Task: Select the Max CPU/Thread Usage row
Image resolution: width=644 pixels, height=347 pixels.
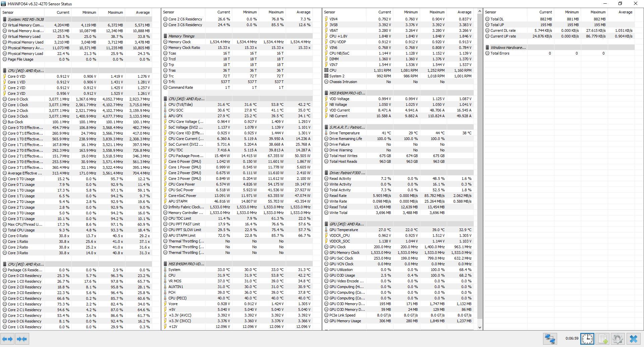Action: pyautogui.click(x=77, y=224)
